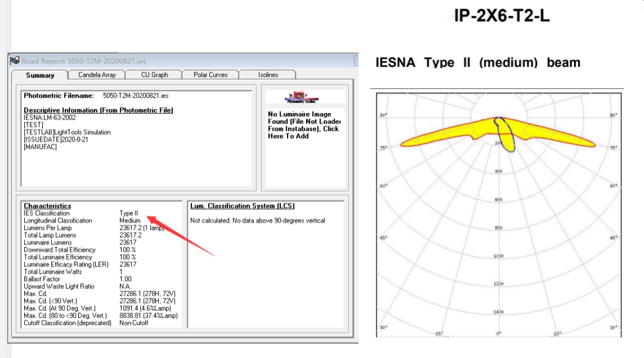Click 'No Luminaire Image Found' to add image
Screen dimensions: 644x358
coord(303,125)
